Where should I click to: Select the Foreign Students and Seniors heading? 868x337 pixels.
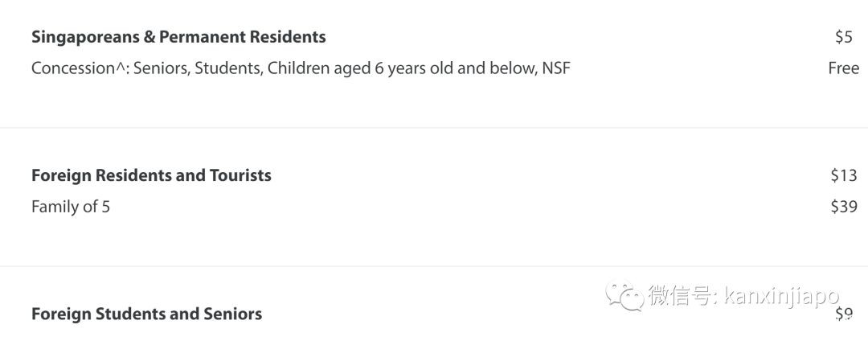pos(146,314)
